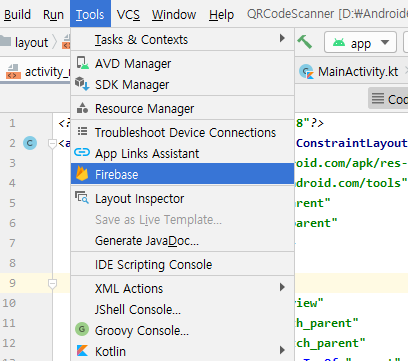This screenshot has height=361, width=408.
Task: Click the SDK Manager download icon
Action: pyautogui.click(x=82, y=84)
